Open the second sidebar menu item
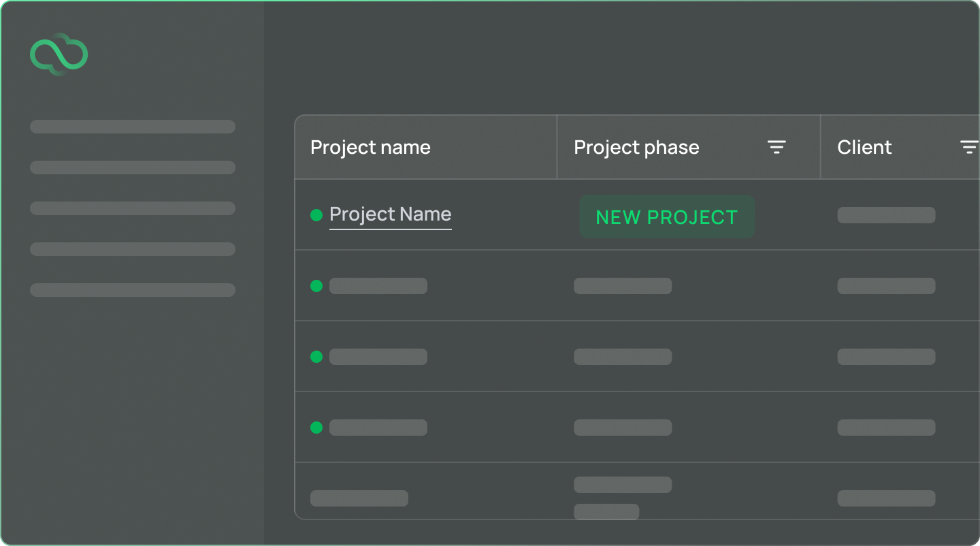 click(x=133, y=167)
